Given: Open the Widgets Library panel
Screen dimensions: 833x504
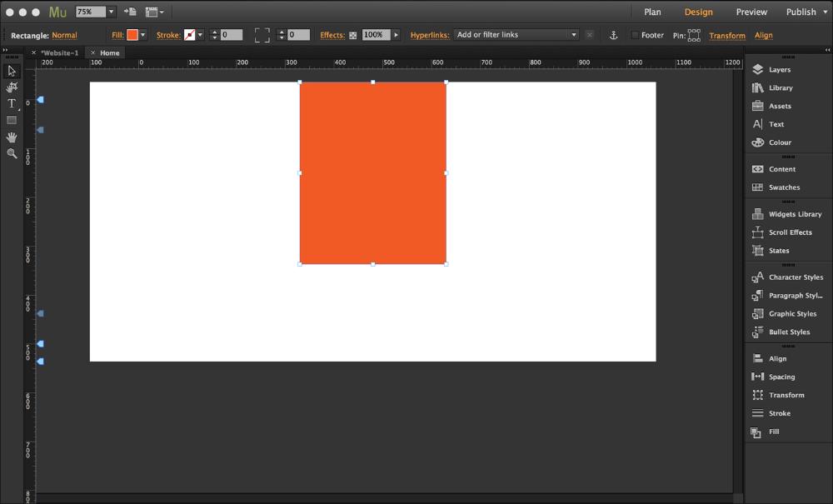Looking at the screenshot, I should click(x=795, y=214).
